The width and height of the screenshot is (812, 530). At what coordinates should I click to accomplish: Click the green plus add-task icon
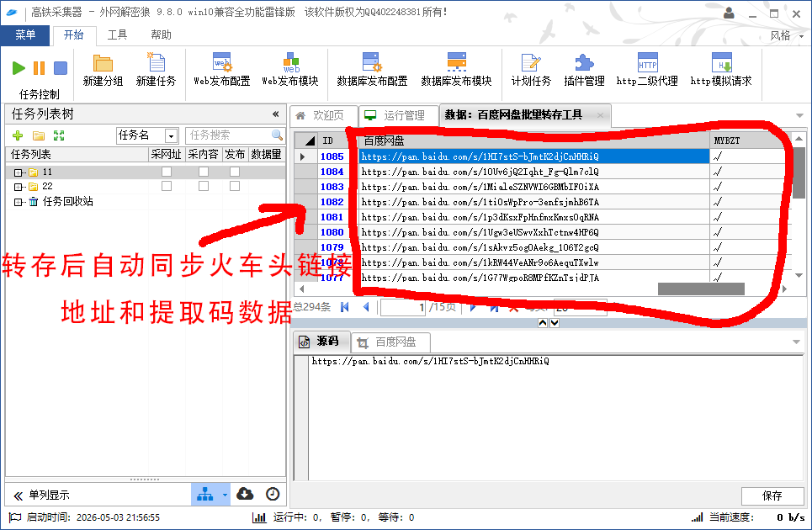pyautogui.click(x=18, y=135)
